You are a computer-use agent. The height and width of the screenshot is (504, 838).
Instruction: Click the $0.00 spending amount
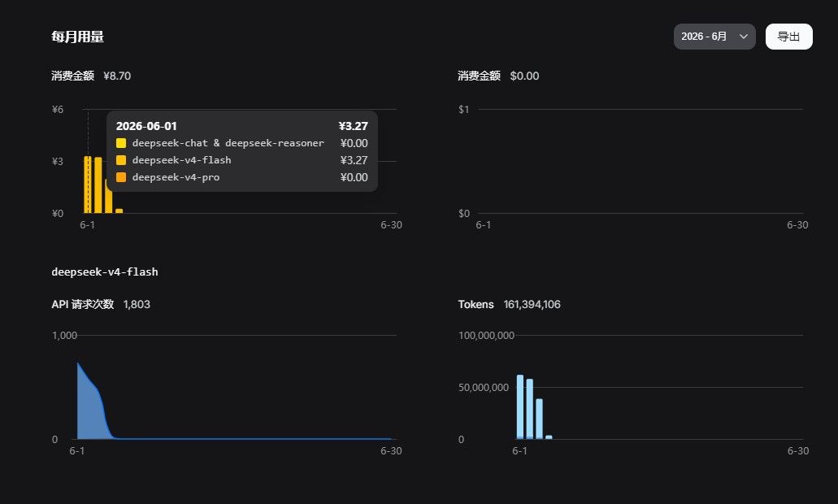click(524, 76)
